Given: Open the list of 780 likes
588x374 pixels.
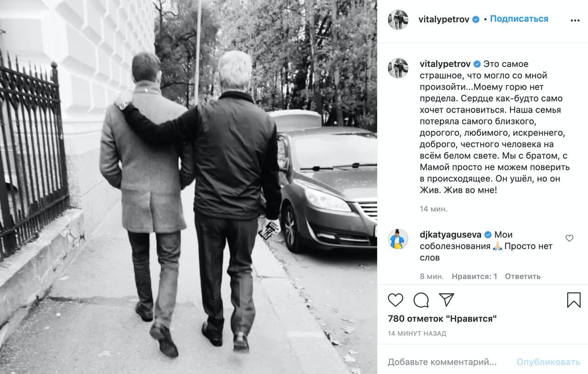Looking at the screenshot, I should (442, 318).
